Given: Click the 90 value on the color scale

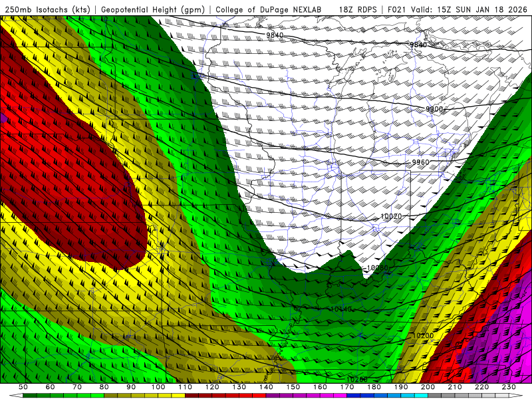Looking at the screenshot, I should 131,387.
